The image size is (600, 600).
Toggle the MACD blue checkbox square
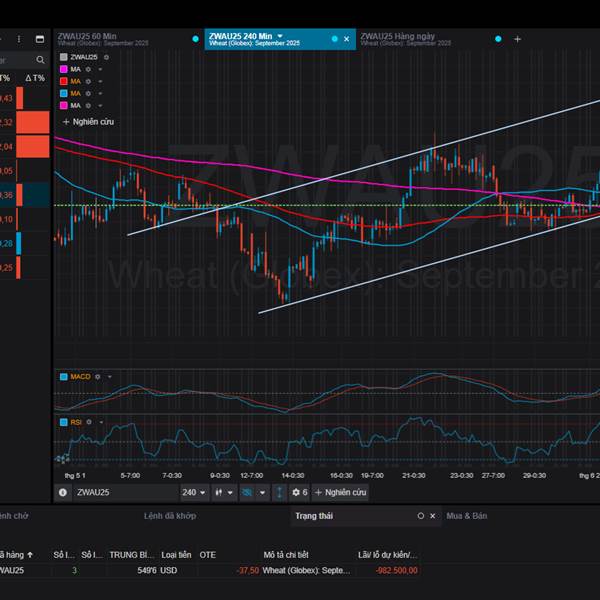64,377
